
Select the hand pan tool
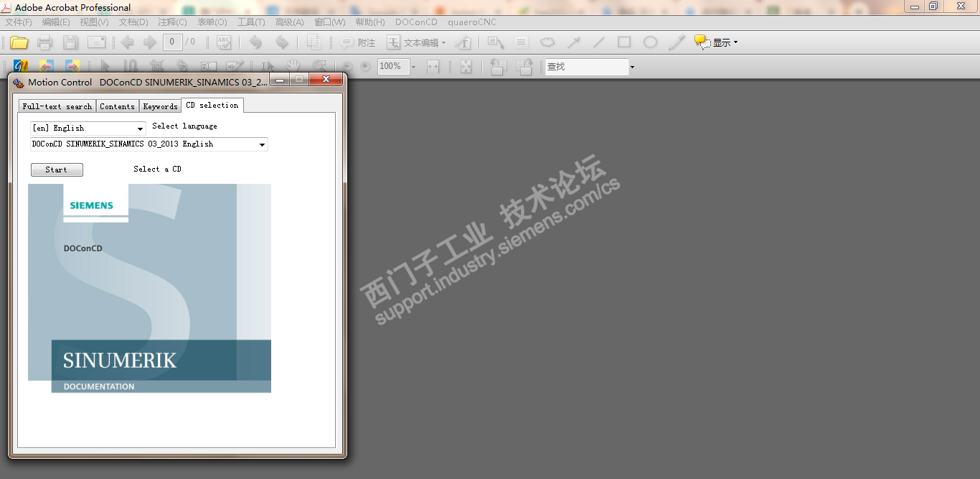coord(293,66)
